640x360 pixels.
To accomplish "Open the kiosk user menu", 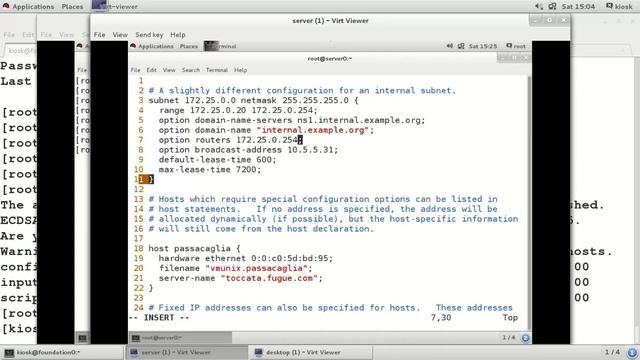I will click(619, 7).
